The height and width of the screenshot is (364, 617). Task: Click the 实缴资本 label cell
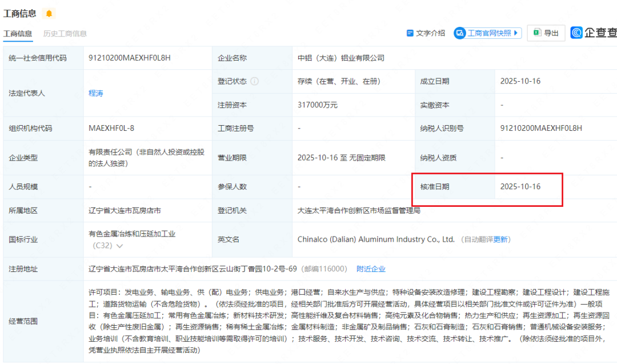(455, 105)
